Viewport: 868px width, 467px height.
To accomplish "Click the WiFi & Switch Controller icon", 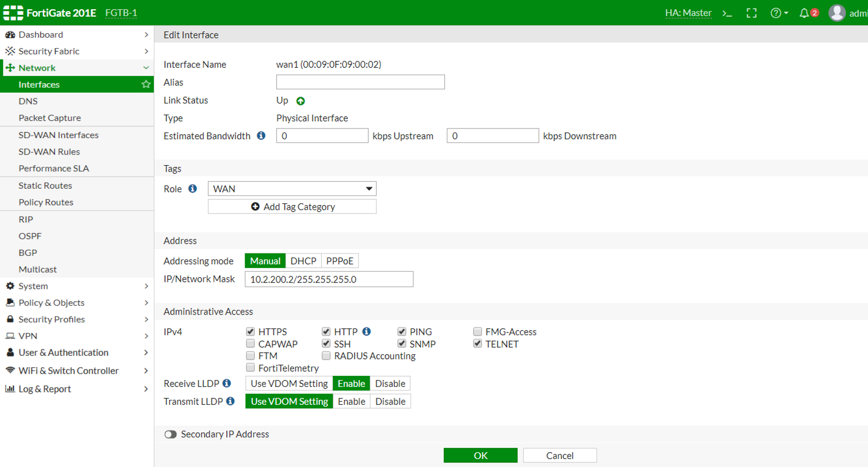I will tap(10, 371).
